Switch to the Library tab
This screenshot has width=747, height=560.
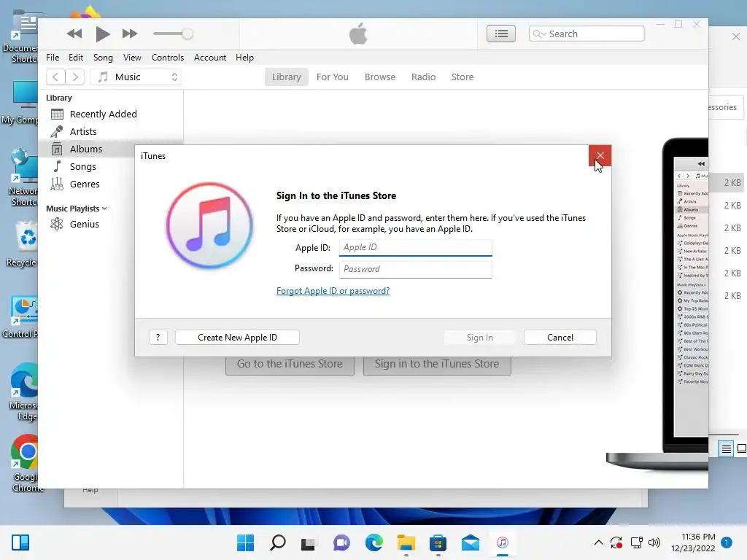(x=286, y=77)
